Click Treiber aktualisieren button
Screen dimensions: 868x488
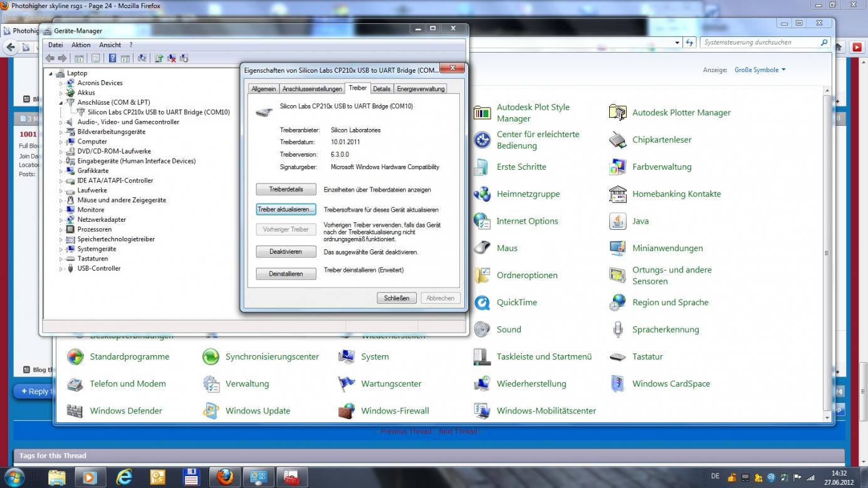[x=286, y=209]
